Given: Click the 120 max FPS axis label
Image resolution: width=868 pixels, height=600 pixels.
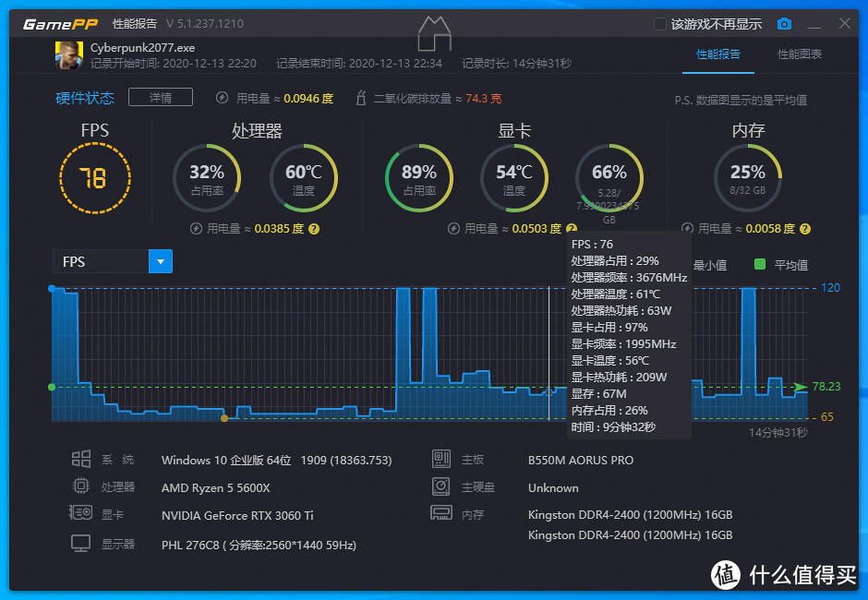Looking at the screenshot, I should point(830,288).
